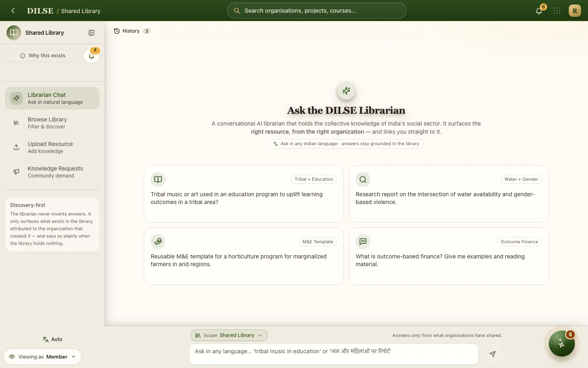Choose the tribal music education prompt card

[244, 194]
